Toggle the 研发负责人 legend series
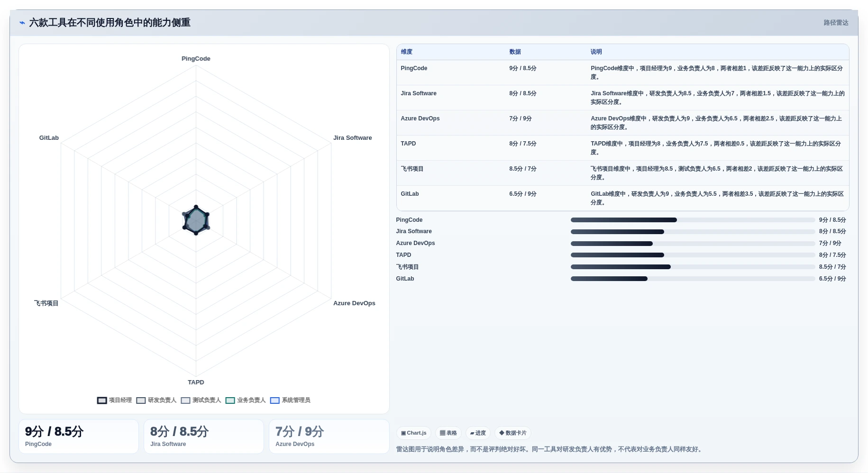Viewport: 868px width, 473px height. [x=156, y=400]
